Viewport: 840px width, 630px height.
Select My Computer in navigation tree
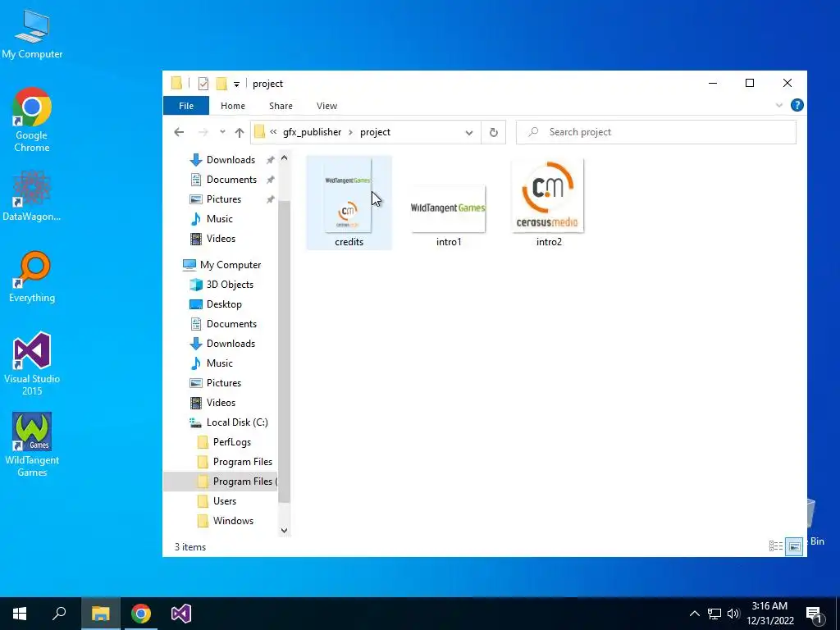(231, 265)
